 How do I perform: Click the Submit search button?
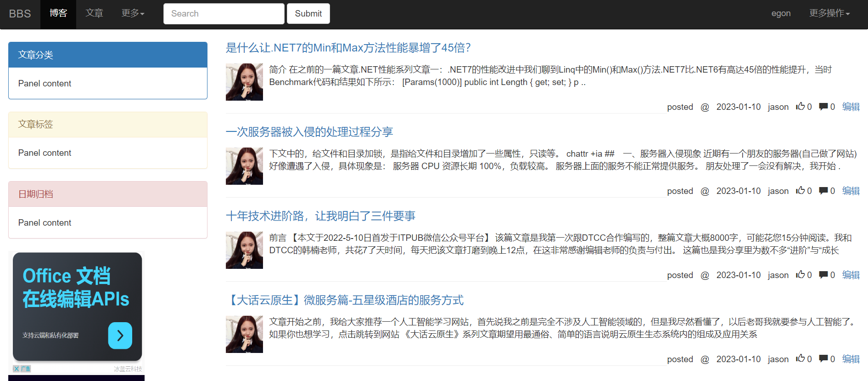click(308, 14)
